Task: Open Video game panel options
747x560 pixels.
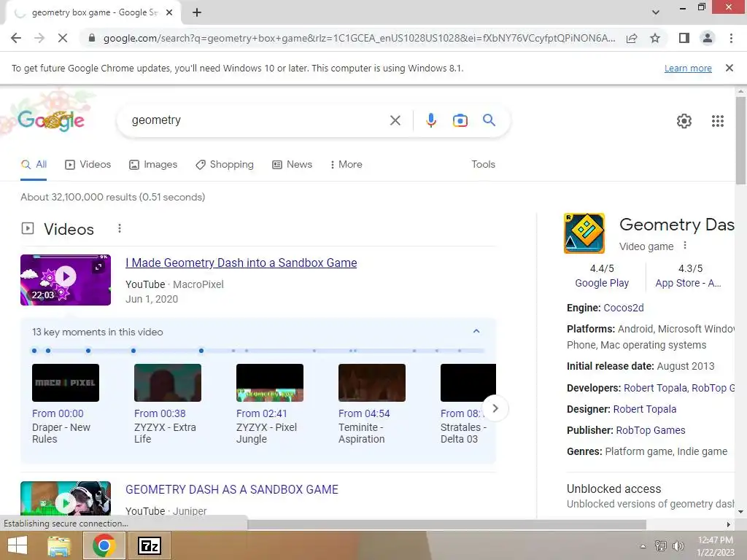Action: point(684,246)
